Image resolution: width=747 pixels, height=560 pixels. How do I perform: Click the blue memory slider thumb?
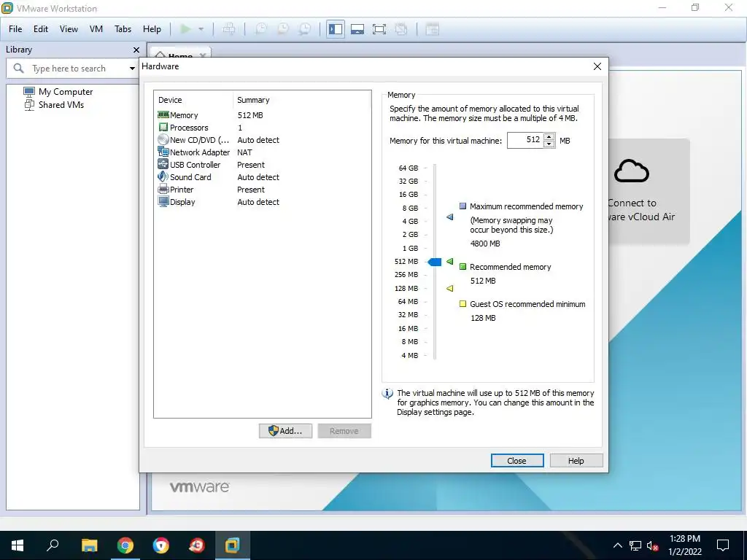tap(435, 262)
